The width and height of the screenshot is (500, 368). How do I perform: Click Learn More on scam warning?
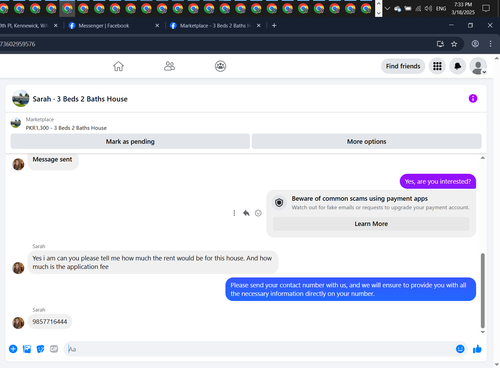tap(371, 224)
